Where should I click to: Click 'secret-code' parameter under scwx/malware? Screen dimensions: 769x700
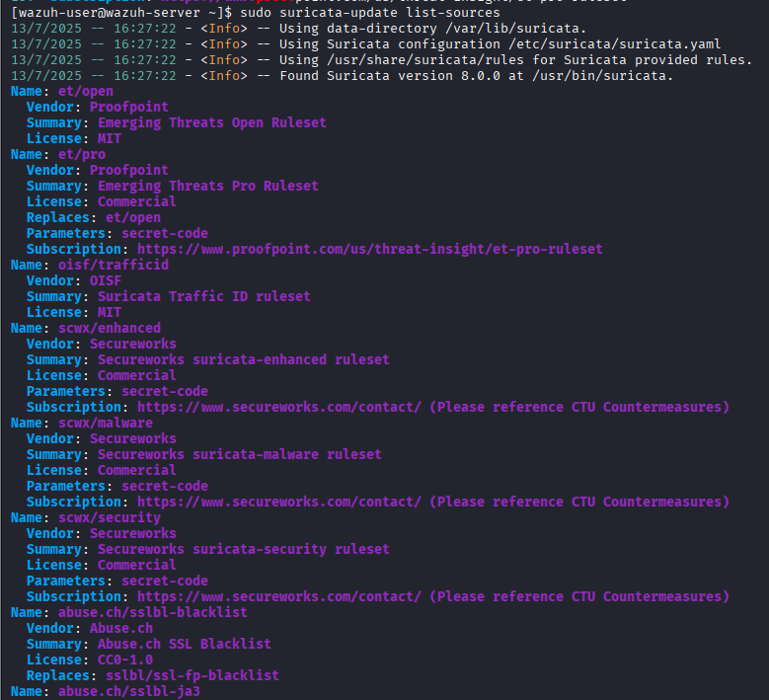pos(165,486)
